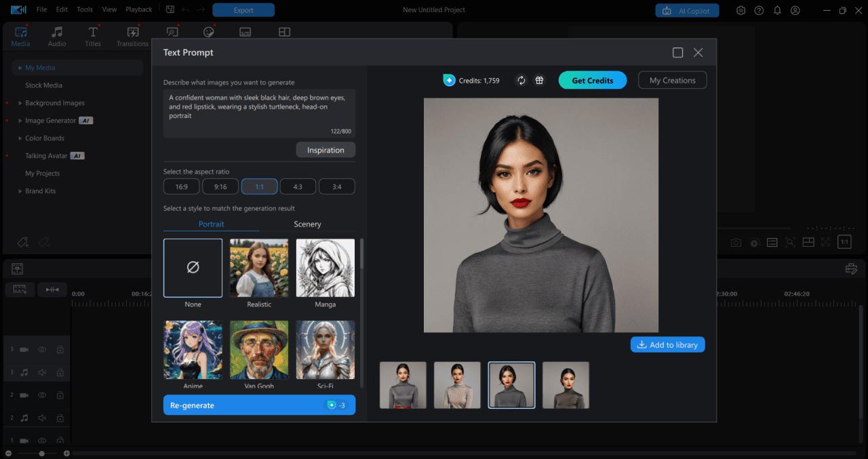Click Add to library

667,344
